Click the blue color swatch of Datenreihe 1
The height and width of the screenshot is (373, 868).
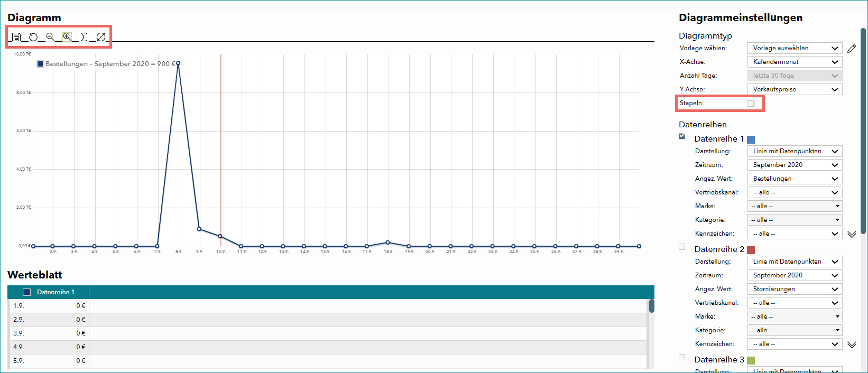(751, 139)
